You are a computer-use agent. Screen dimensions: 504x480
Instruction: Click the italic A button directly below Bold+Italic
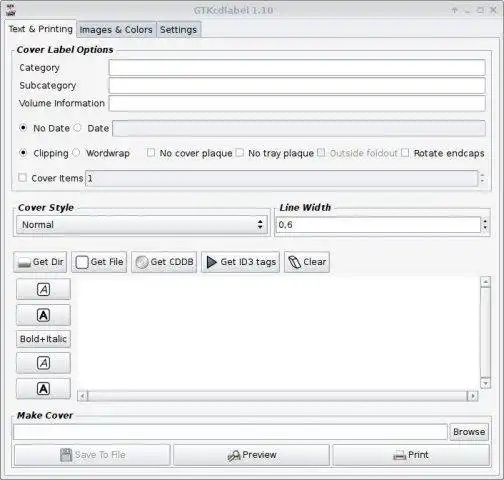(43, 363)
